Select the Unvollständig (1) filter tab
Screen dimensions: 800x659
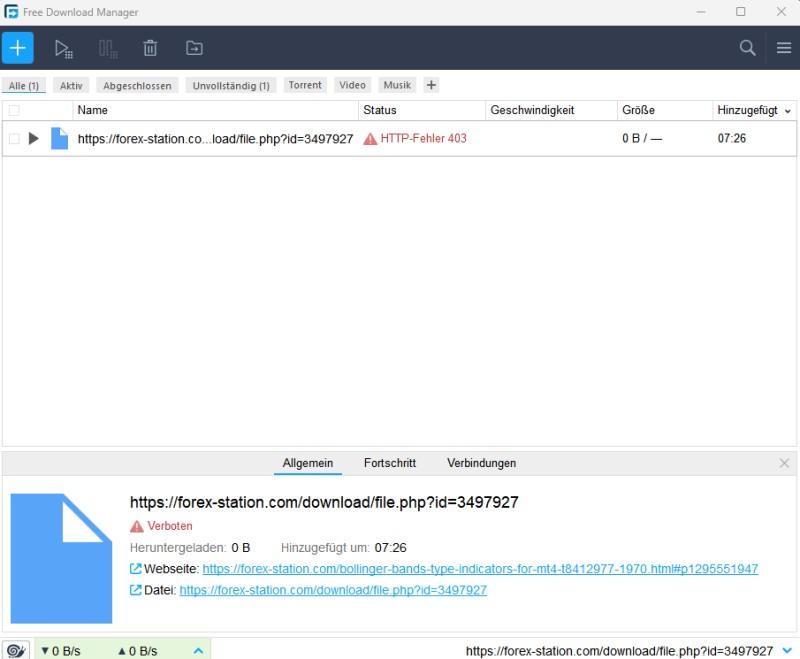[231, 85]
